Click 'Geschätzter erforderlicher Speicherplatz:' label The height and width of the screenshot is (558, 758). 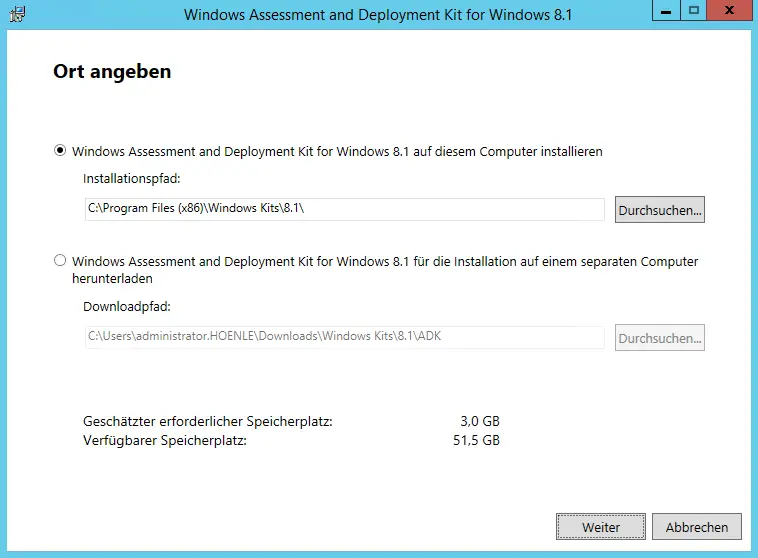[x=208, y=421]
